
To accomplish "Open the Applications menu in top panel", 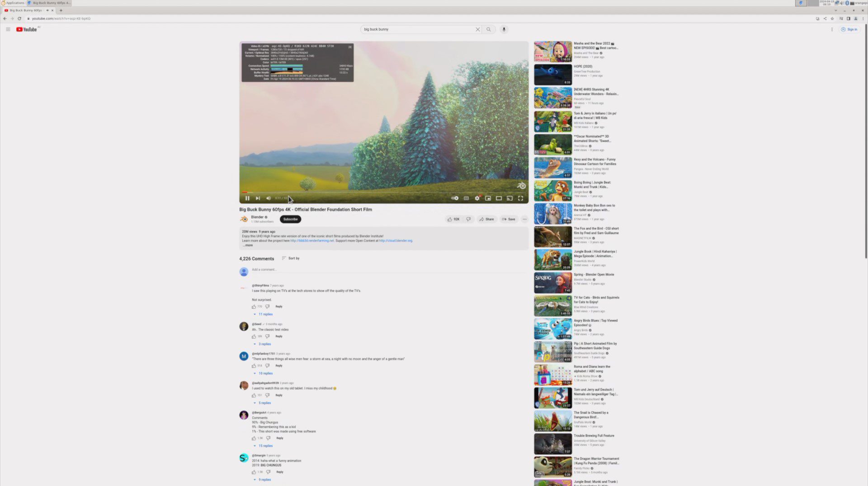I will [x=14, y=3].
